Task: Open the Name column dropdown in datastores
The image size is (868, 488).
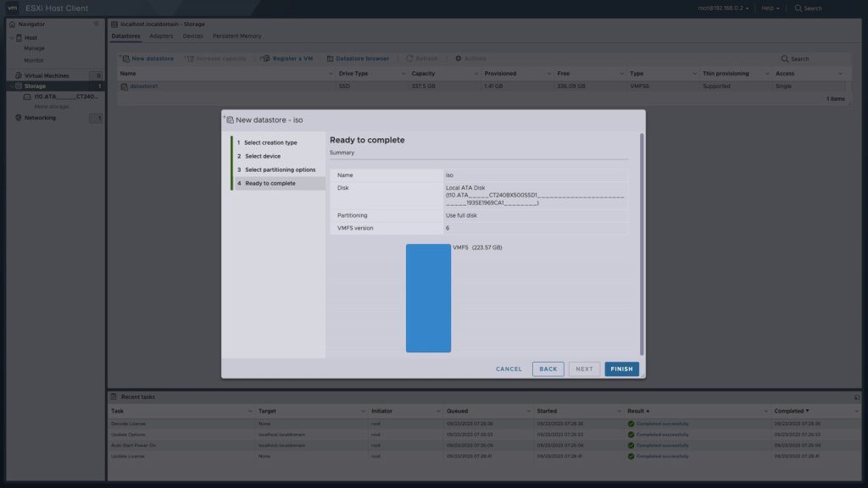Action: coord(331,74)
